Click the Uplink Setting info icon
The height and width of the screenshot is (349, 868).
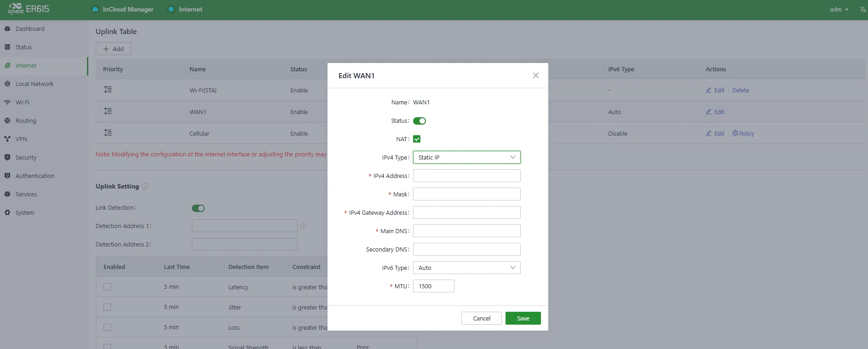(145, 186)
